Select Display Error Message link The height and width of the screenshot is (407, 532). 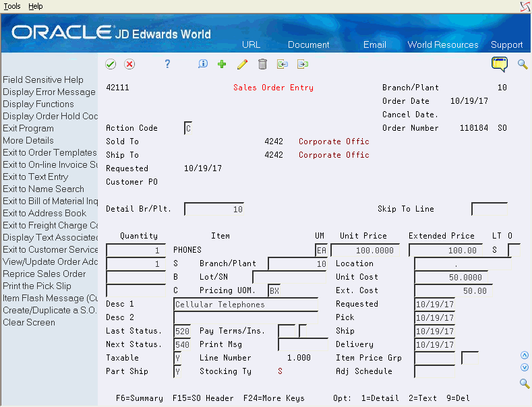[x=49, y=92]
